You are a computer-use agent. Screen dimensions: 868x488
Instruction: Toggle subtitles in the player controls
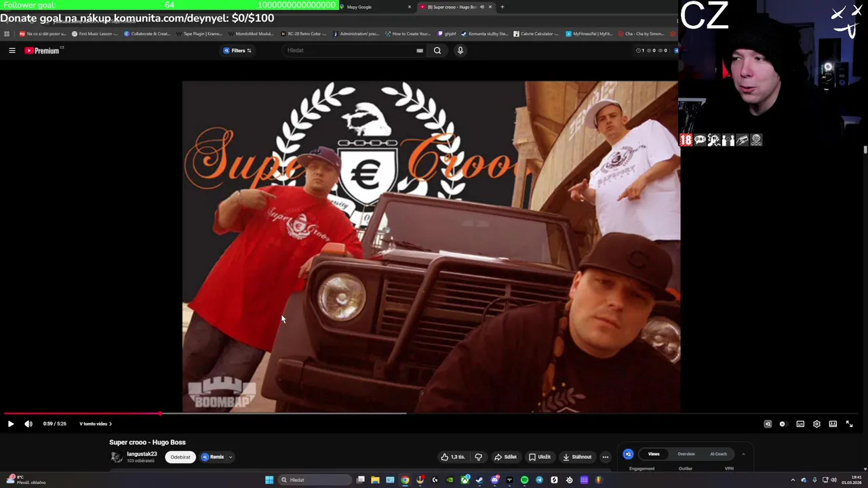[x=800, y=424]
